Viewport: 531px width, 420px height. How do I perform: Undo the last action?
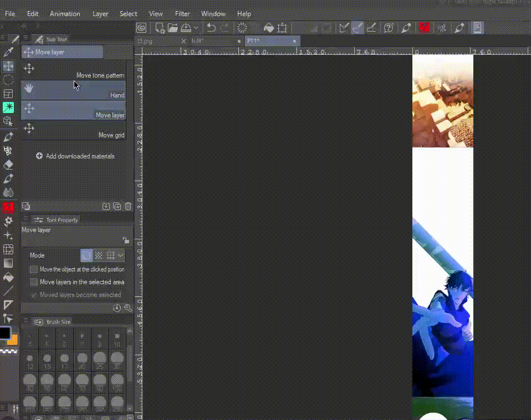point(211,28)
